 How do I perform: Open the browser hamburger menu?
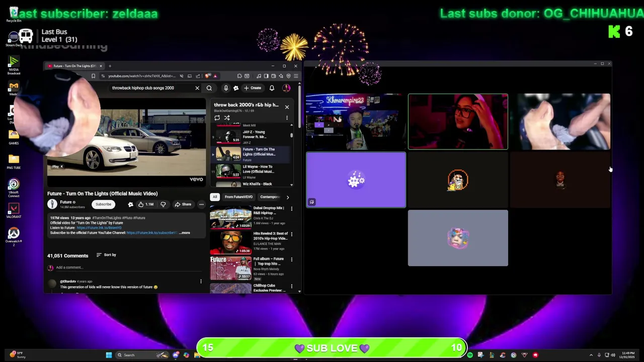(x=295, y=76)
